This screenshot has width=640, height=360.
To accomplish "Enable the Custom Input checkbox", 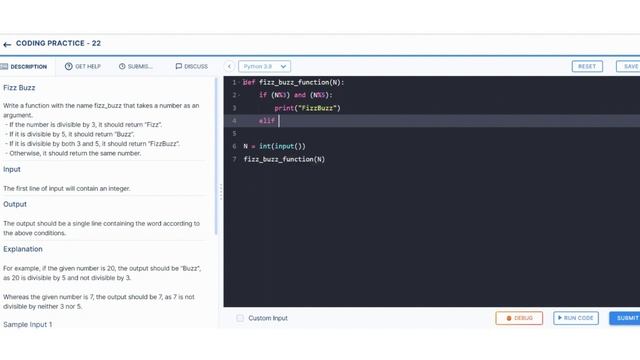I will point(240,318).
